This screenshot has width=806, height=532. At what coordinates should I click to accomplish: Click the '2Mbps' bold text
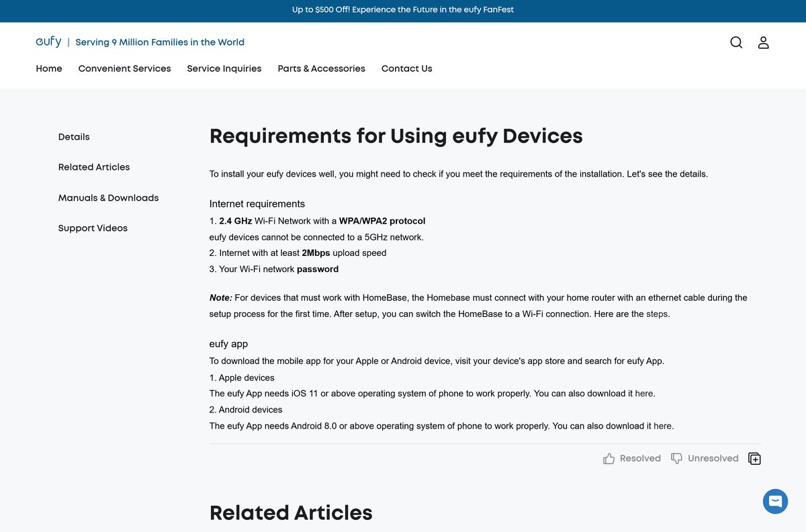click(x=316, y=253)
